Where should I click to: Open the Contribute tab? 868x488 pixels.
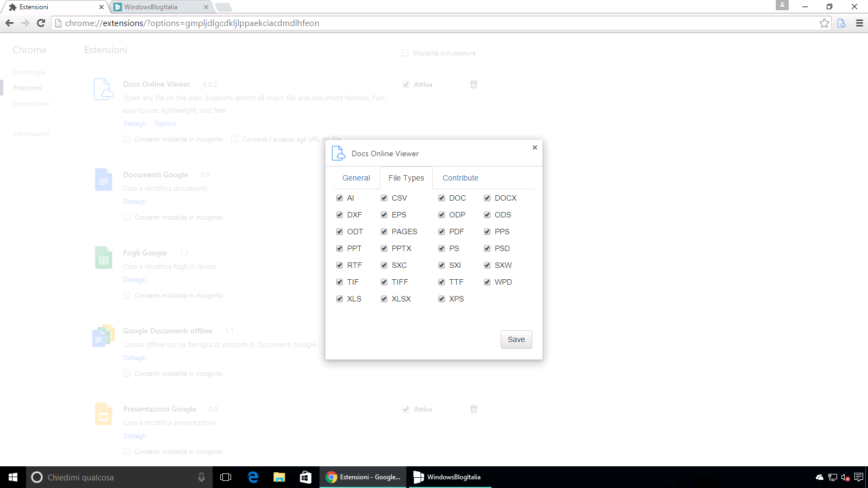461,178
